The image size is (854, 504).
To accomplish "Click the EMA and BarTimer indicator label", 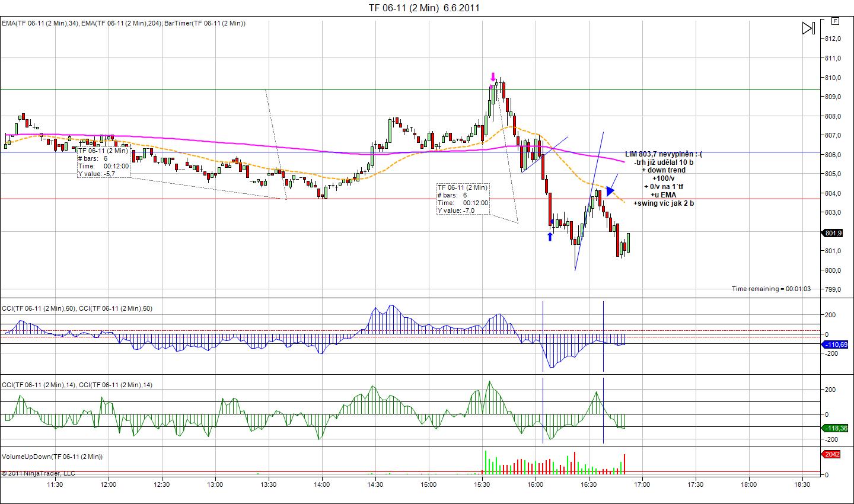I will (x=123, y=23).
